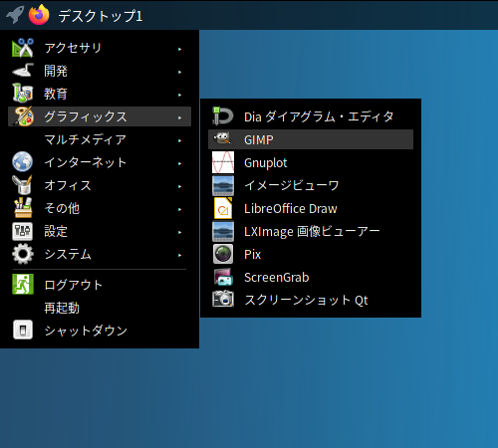Click the システム gear icon
This screenshot has width=498, height=448.
tap(23, 254)
